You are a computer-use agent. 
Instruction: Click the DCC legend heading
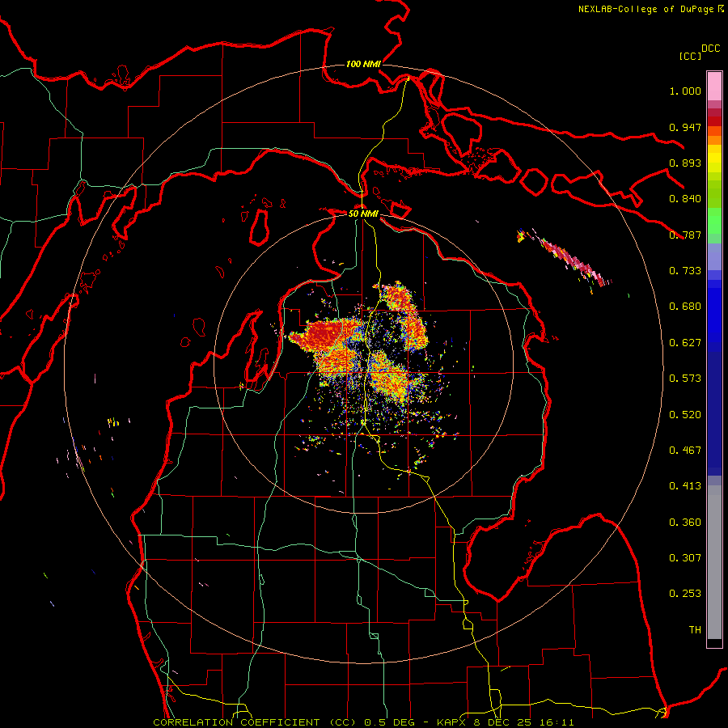(x=710, y=49)
